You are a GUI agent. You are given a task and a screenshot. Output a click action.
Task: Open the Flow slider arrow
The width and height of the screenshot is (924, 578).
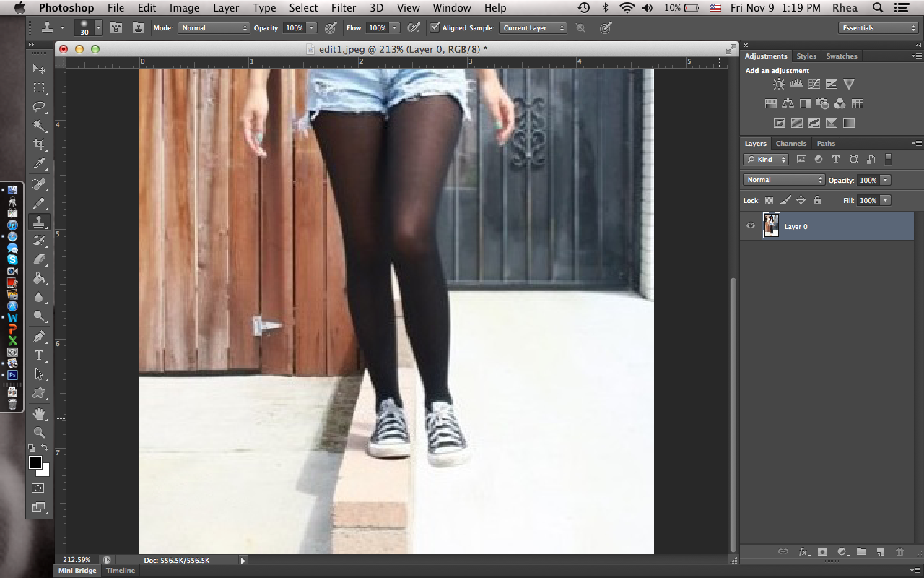pos(395,28)
